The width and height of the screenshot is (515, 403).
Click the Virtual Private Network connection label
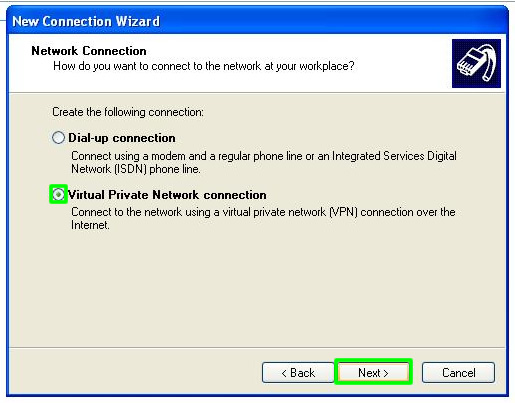pos(167,195)
